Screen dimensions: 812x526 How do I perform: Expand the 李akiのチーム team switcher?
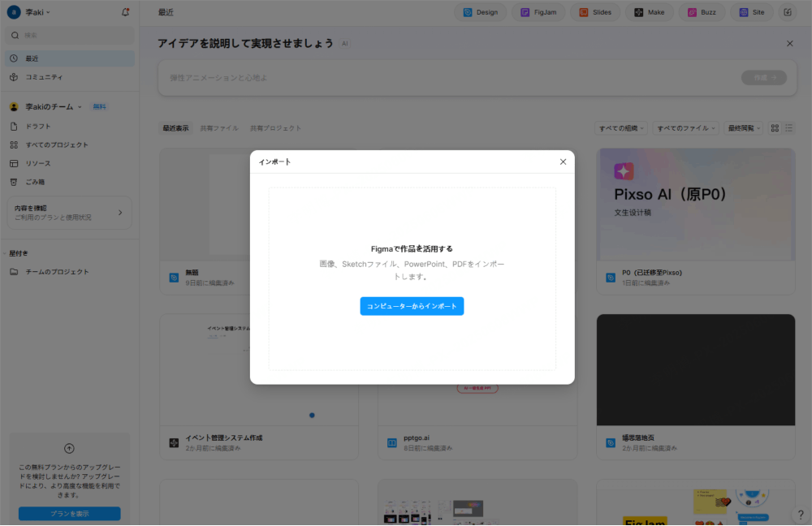(x=54, y=106)
